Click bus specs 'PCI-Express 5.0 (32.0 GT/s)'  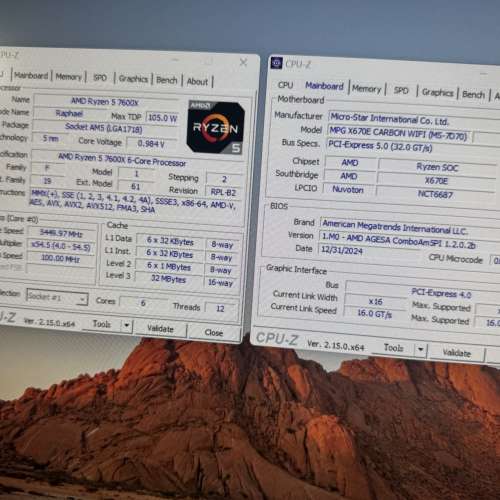(x=413, y=147)
